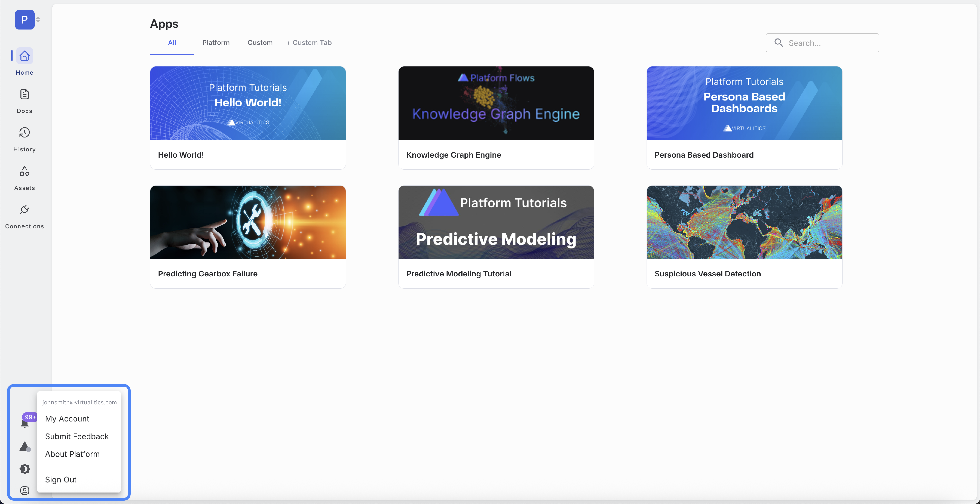
Task: Toggle dark mode theme icon
Action: coord(25,469)
